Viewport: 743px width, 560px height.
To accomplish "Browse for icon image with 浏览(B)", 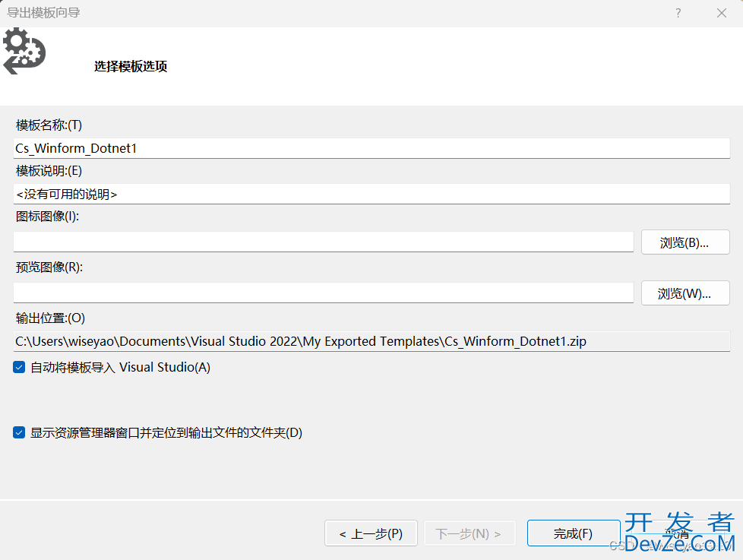I will click(x=685, y=242).
